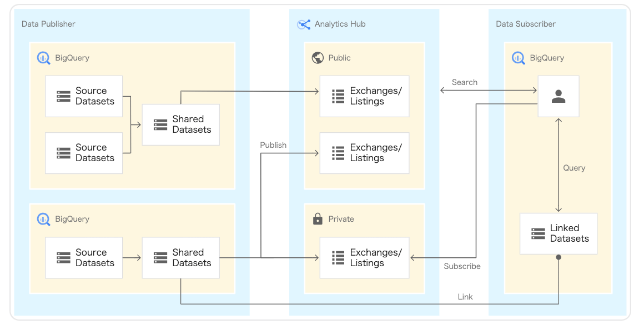Click the Linked Datasets text
Screen dimensions: 644x329
pyautogui.click(x=569, y=233)
